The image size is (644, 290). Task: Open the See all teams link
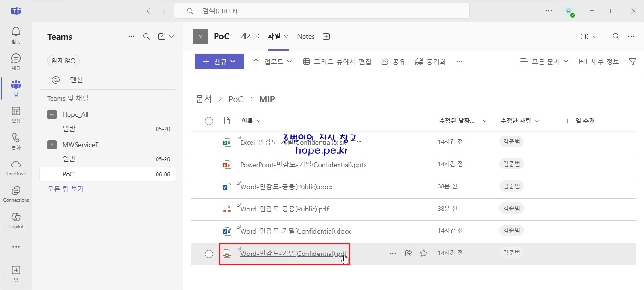tap(66, 189)
